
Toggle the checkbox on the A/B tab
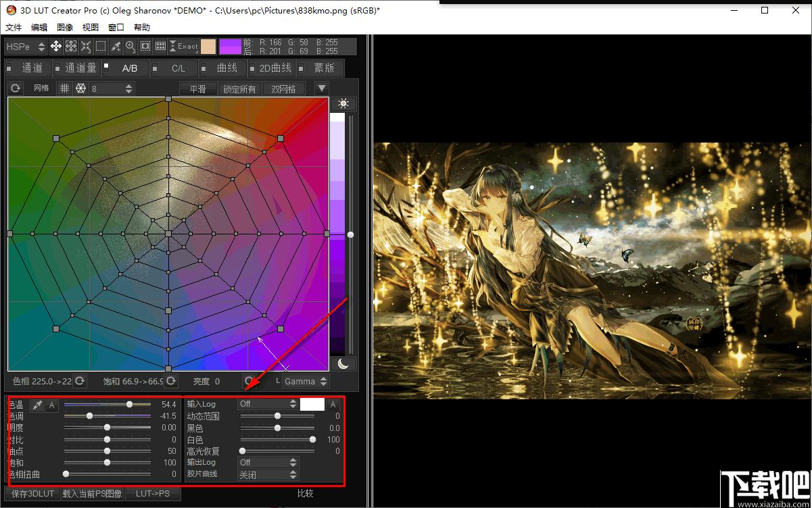point(107,66)
